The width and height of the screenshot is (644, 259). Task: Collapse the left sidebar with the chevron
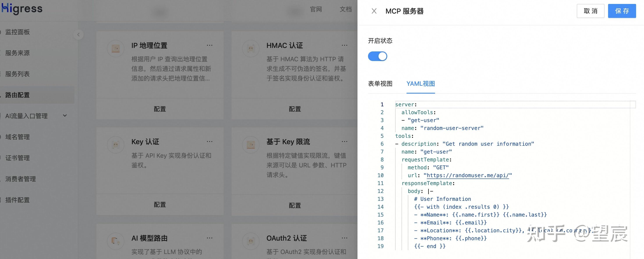(78, 35)
